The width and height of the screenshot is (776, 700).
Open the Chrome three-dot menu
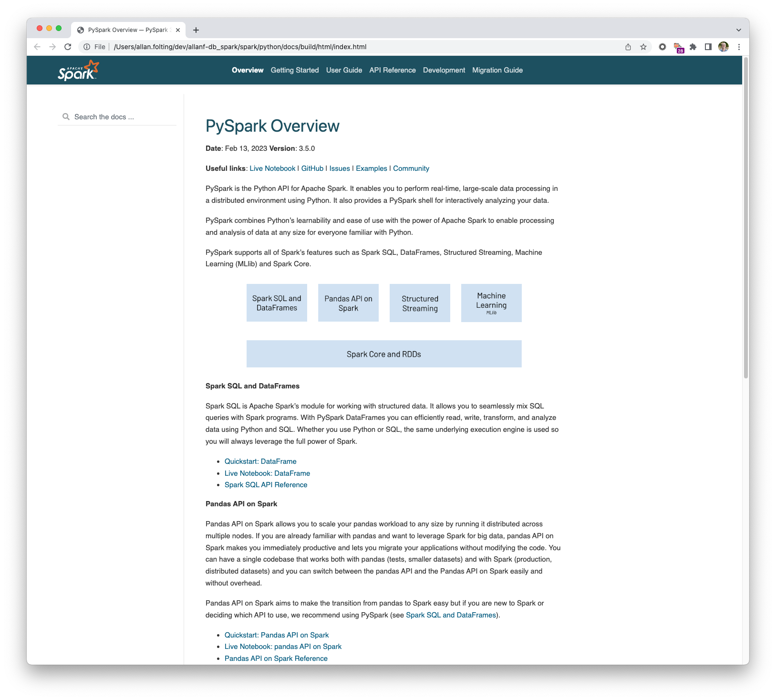tap(739, 47)
